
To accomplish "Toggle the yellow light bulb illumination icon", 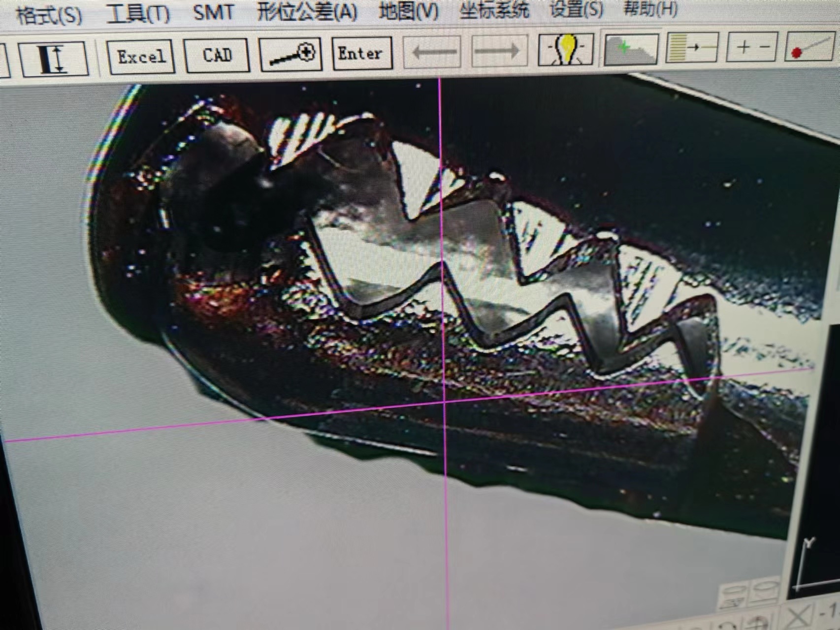I will tap(566, 49).
